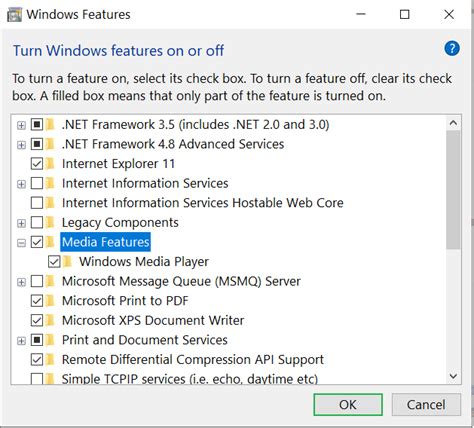
Task: Expand Microsoft Message Queue (MSMQ) Server node
Action: click(21, 282)
